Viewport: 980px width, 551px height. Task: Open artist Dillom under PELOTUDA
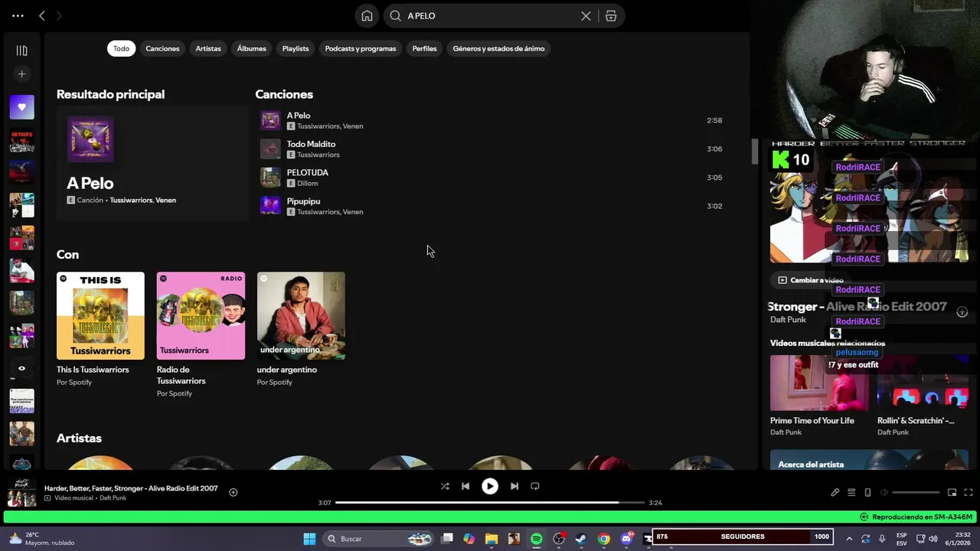coord(307,184)
